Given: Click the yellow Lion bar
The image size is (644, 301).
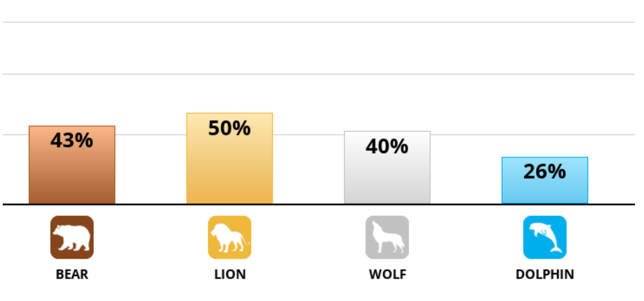Looking at the screenshot, I should 229,159.
